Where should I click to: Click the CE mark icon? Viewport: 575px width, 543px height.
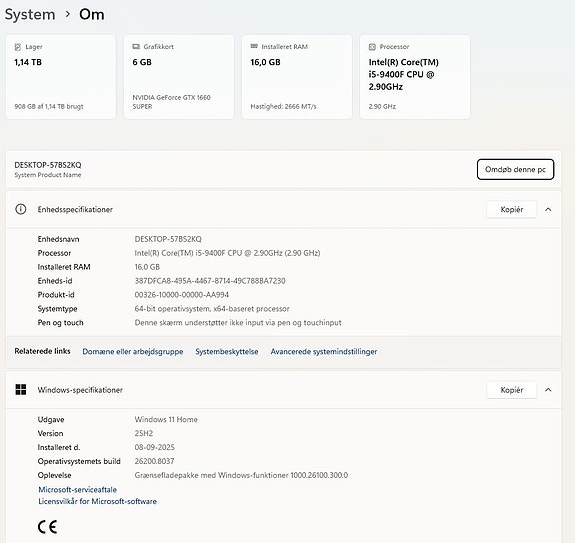(48, 527)
